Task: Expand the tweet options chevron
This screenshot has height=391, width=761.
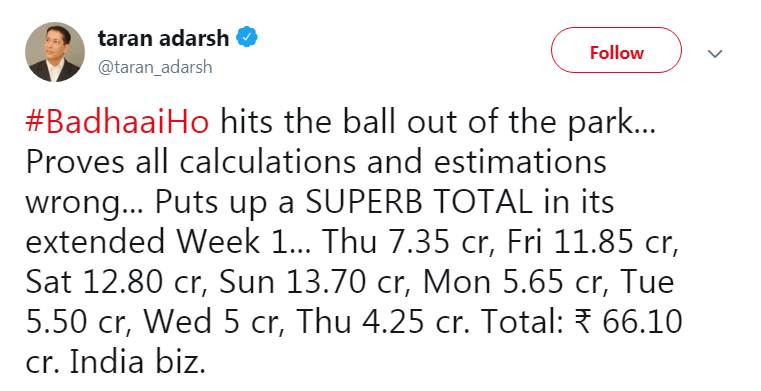Action: coord(715,53)
